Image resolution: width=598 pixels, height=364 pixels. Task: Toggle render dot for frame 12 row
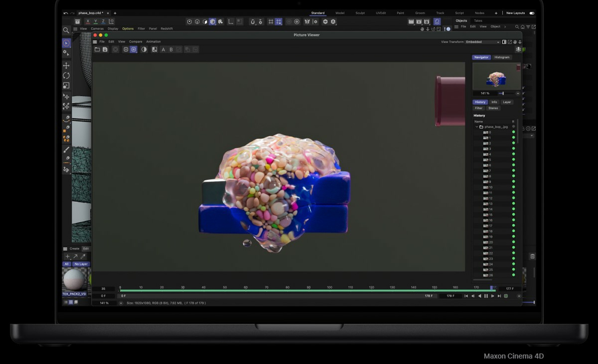(x=513, y=198)
